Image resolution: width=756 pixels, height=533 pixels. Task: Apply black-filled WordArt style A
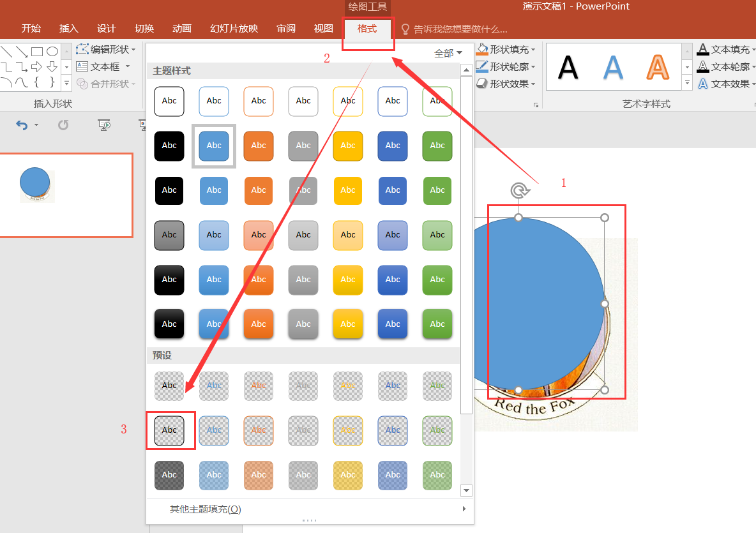tap(568, 67)
